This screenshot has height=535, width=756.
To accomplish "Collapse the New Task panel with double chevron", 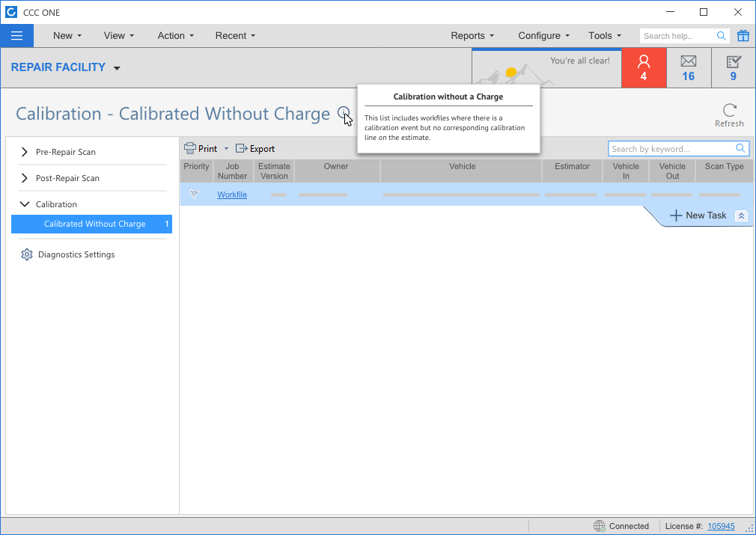I will (x=741, y=216).
